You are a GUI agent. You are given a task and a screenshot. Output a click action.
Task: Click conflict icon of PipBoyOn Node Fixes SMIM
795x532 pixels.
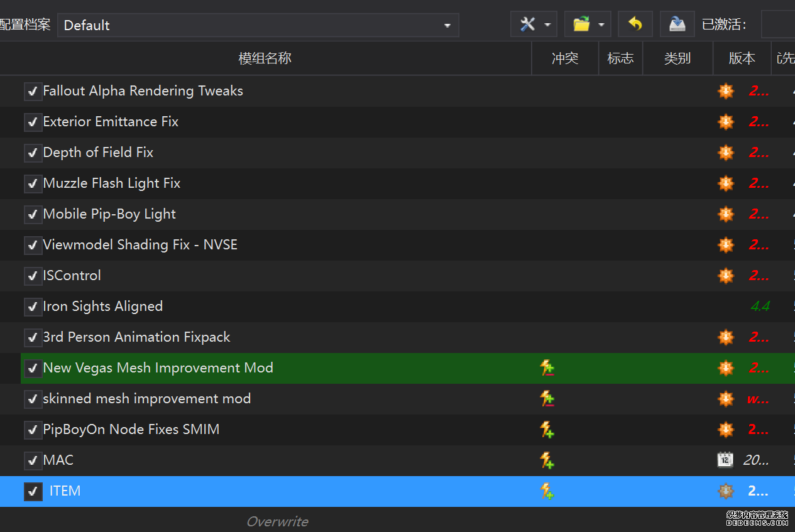(547, 430)
